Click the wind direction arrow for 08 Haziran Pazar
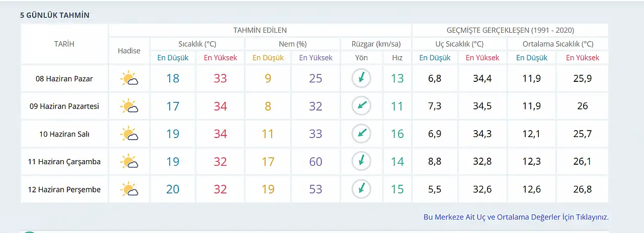 (361, 78)
